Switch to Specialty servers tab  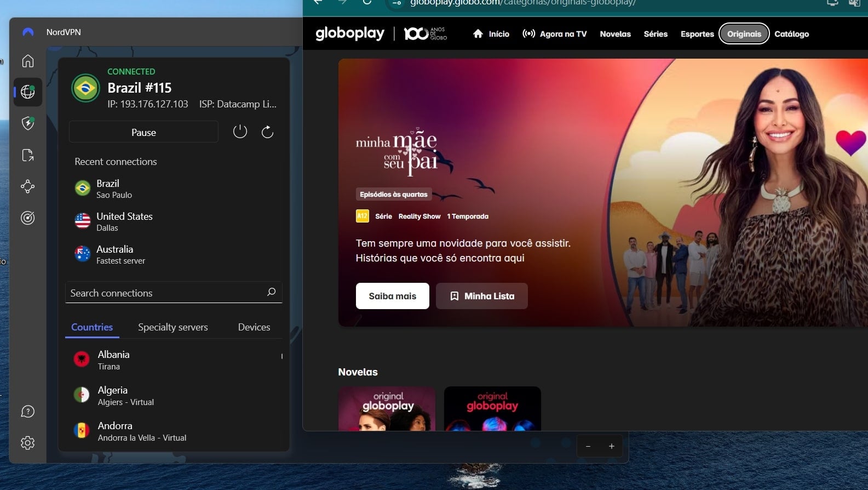click(173, 327)
